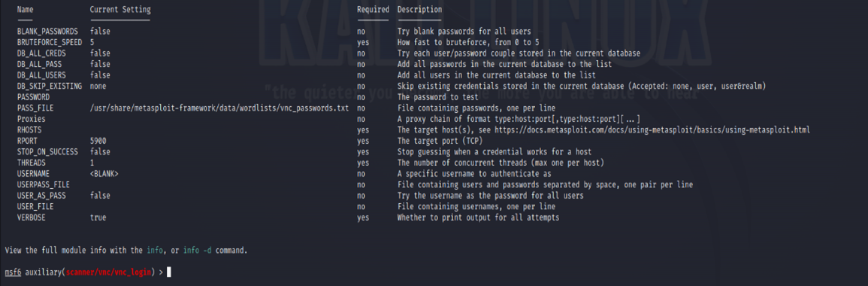This screenshot has width=868, height=286.
Task: Click the msf6 prompt label
Action: [13, 272]
